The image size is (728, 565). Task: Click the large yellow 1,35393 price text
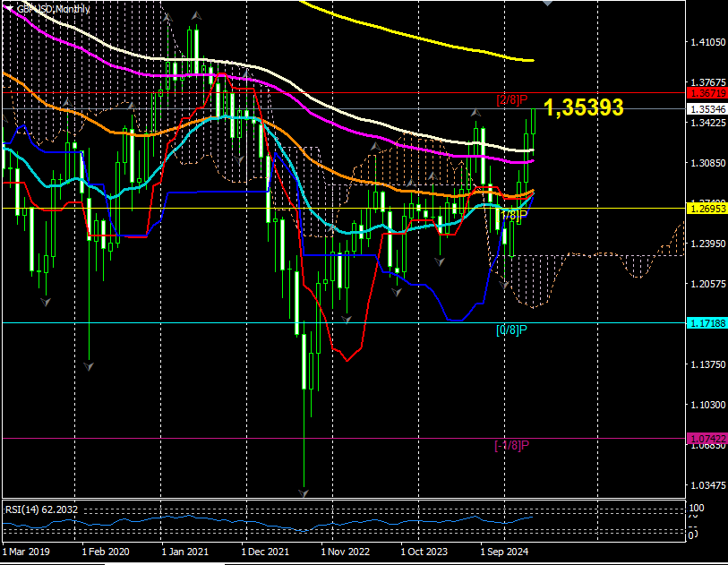click(583, 108)
